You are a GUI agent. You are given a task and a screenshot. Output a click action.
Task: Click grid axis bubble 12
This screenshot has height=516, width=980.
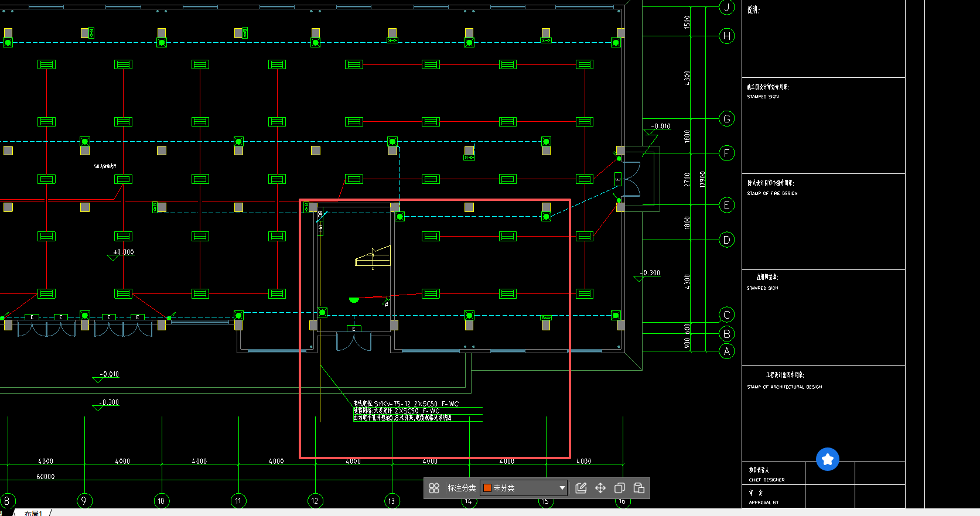(x=315, y=501)
